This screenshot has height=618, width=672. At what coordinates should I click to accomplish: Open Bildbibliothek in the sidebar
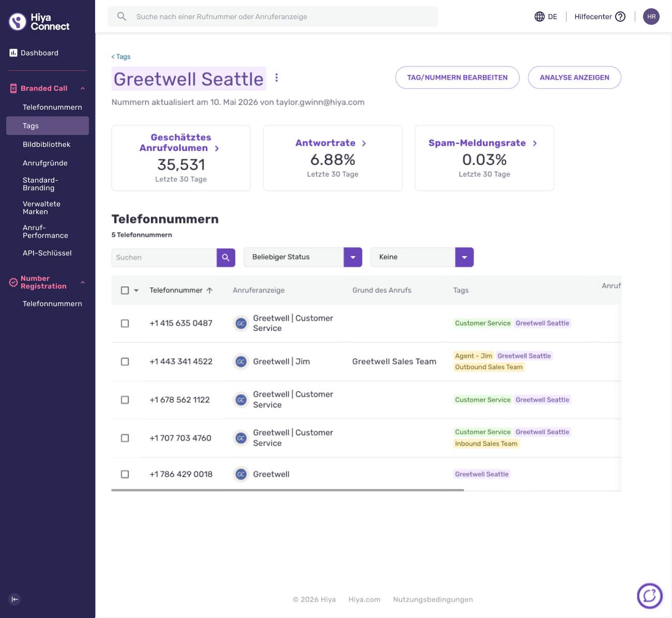point(47,144)
